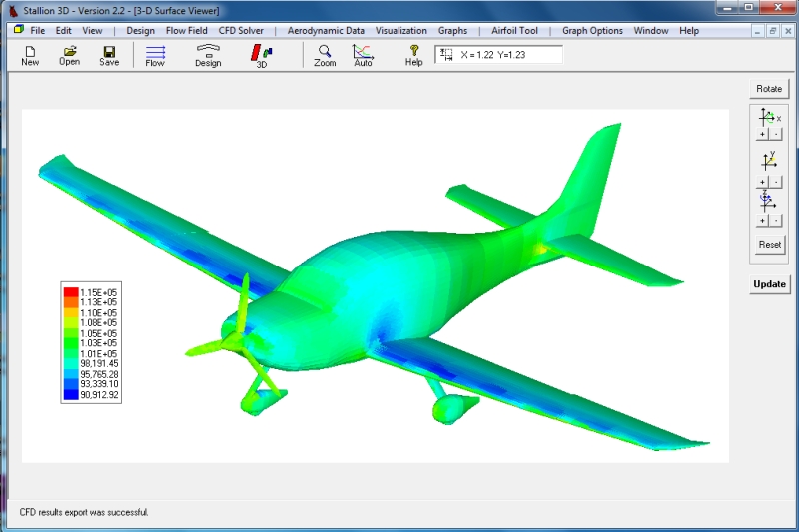Screen dimensions: 799x532
Task: Switch to Design mode icon
Action: [x=208, y=55]
